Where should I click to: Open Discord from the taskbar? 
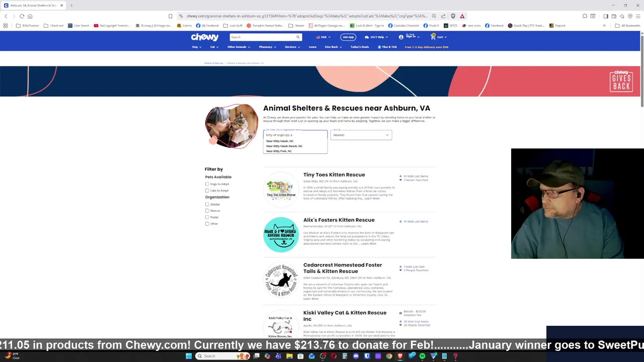coord(356,356)
